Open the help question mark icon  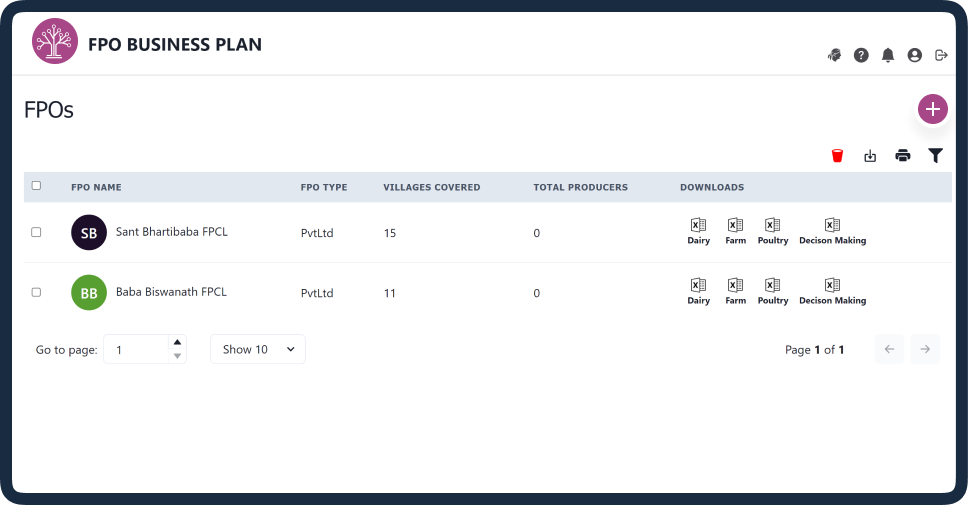(861, 56)
